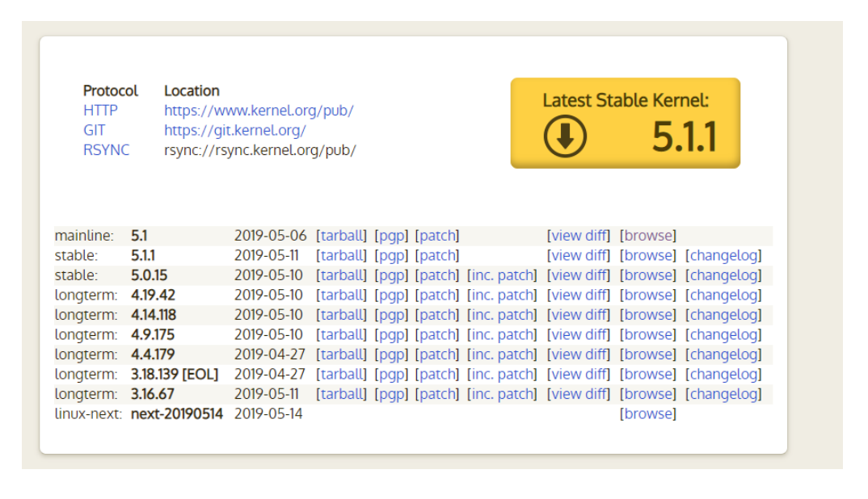868x499 pixels.
Task: Click the Location column header
Action: pos(192,90)
